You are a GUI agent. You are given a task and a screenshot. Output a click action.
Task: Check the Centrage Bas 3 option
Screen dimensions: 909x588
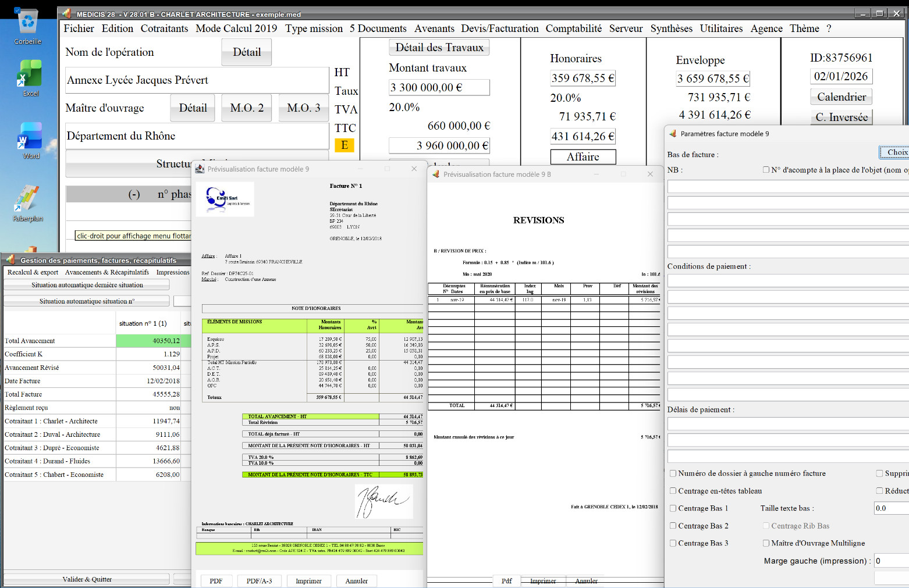[673, 543]
